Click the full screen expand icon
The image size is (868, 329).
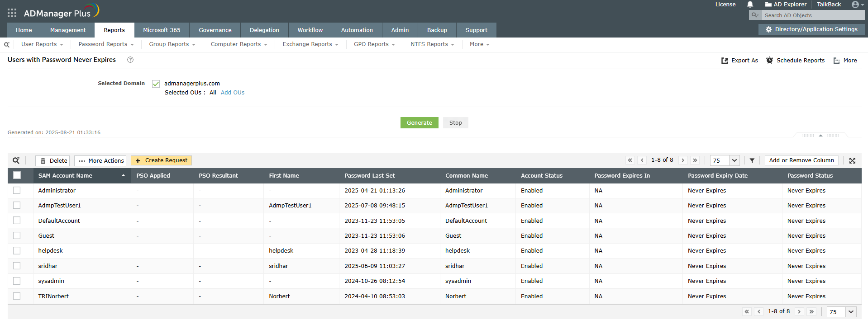[x=852, y=160]
